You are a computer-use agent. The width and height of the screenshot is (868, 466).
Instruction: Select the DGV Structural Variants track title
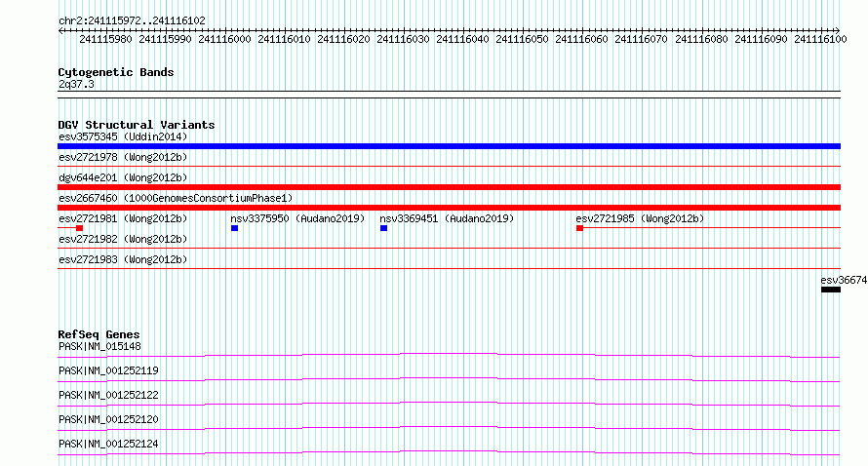[137, 125]
